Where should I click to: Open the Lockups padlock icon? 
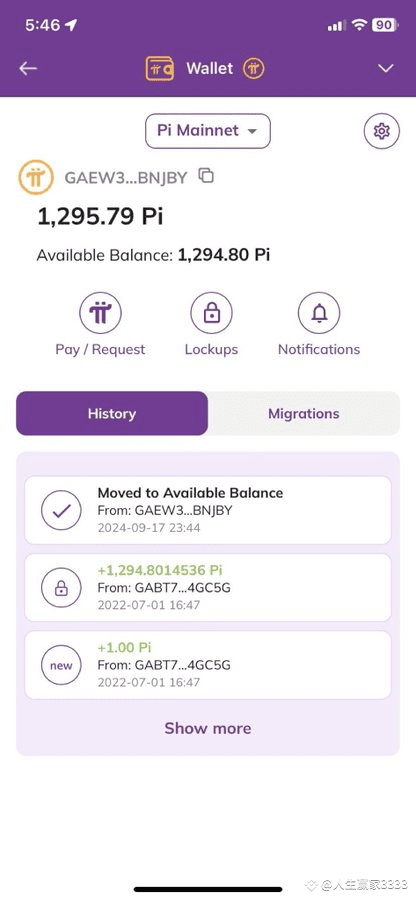[211, 313]
